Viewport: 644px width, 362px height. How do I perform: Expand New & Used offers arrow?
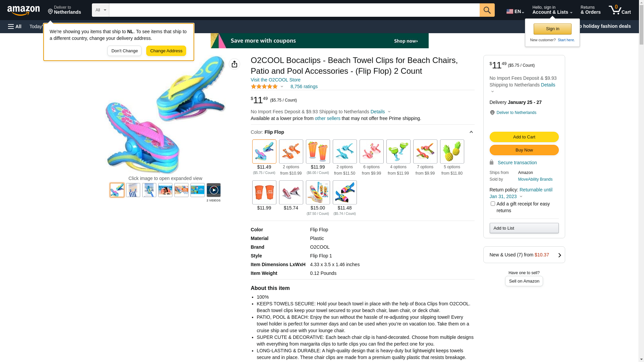[x=559, y=255]
